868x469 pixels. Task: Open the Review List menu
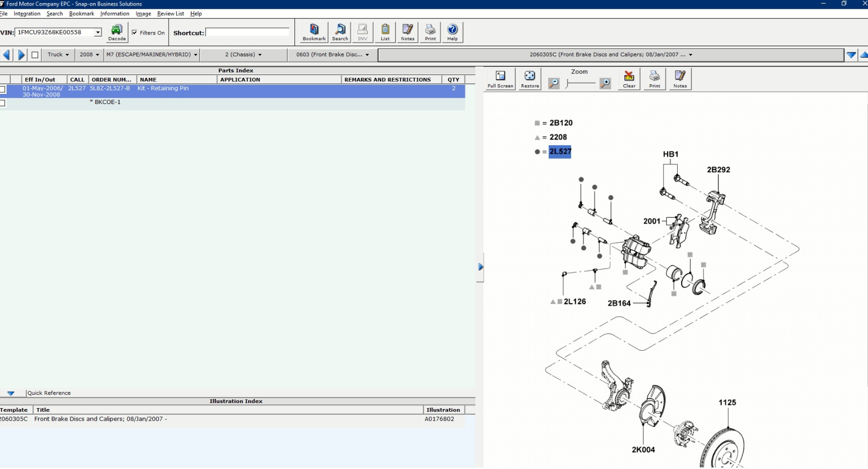tap(171, 14)
